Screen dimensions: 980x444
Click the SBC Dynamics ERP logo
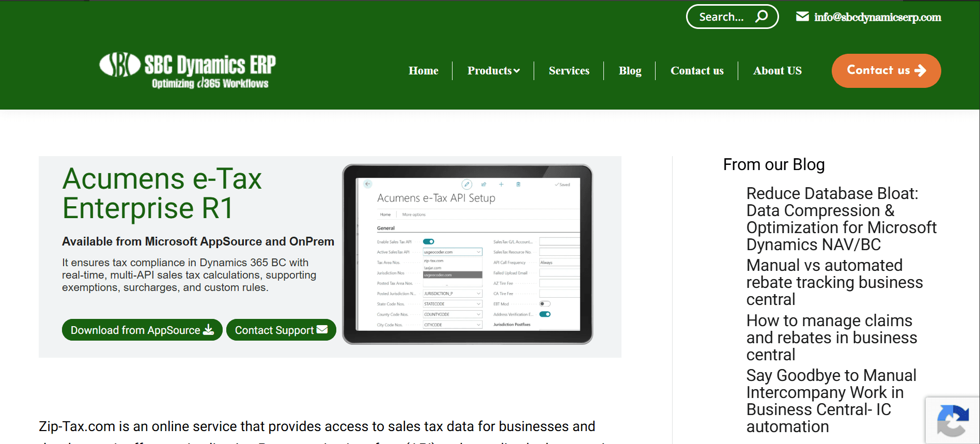188,71
